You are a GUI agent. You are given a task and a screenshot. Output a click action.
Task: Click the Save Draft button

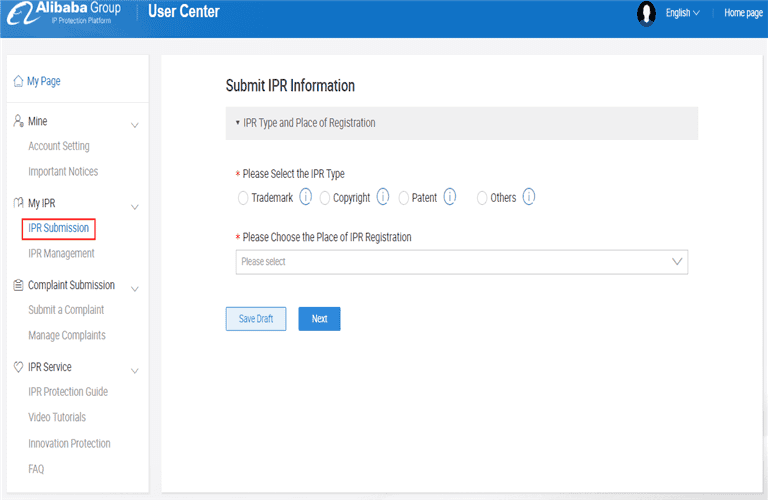click(256, 319)
